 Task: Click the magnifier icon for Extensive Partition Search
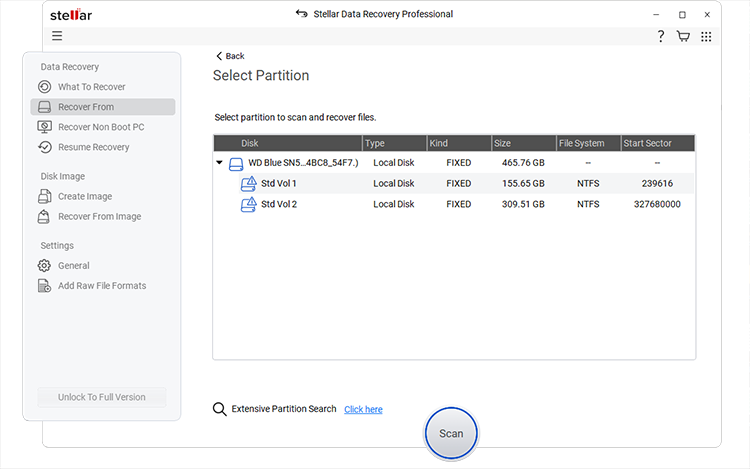[x=220, y=409]
